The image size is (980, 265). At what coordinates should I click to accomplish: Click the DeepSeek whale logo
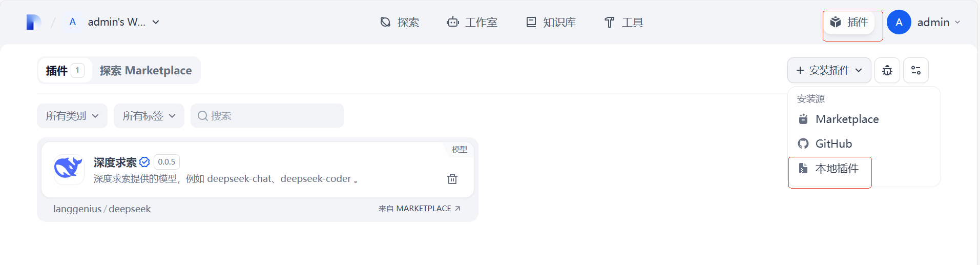point(69,169)
